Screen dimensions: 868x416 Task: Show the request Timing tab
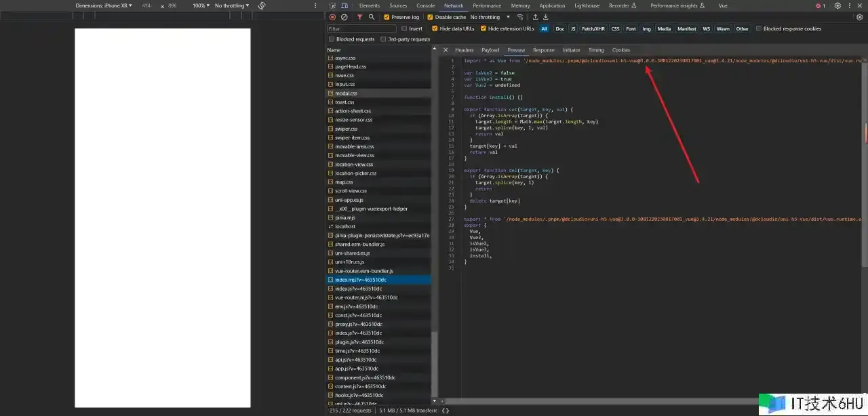[596, 50]
